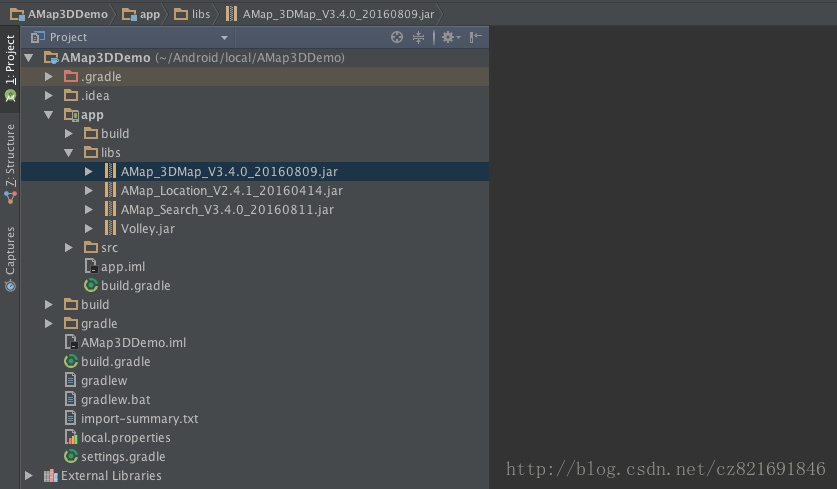
Task: Select the AMap_Location jar archive icon
Action: tap(110, 191)
